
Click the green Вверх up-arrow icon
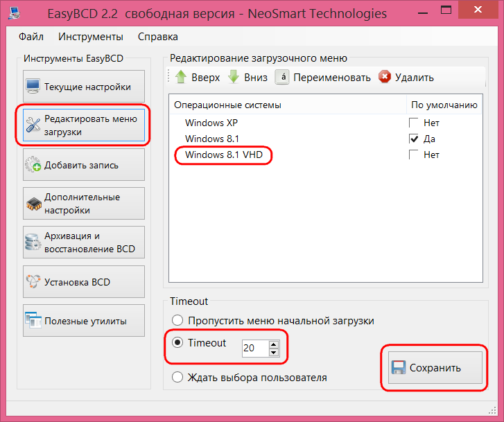click(x=181, y=77)
